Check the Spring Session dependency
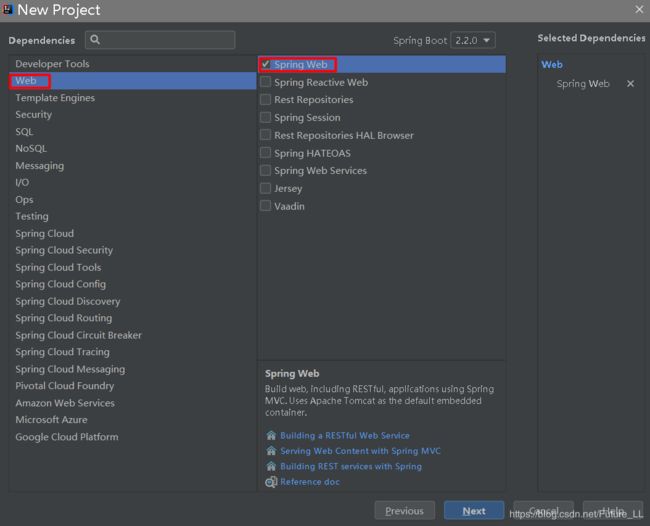650x526 pixels. (x=265, y=117)
